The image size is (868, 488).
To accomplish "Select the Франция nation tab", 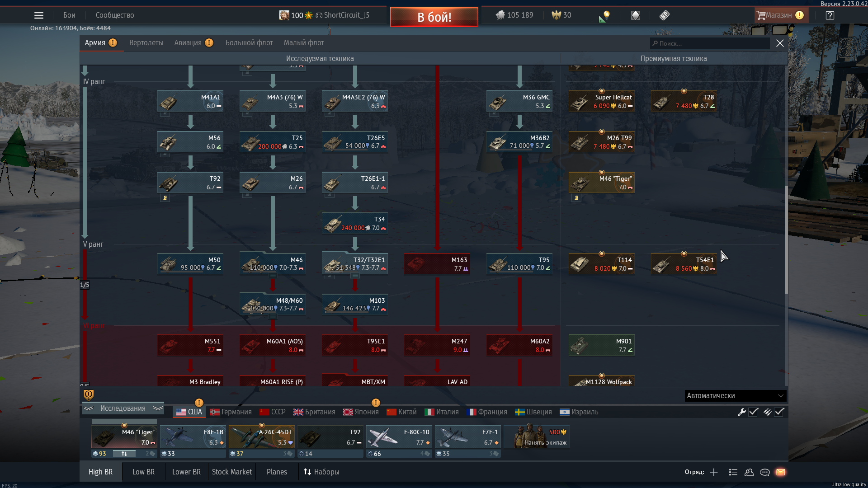I will [487, 412].
